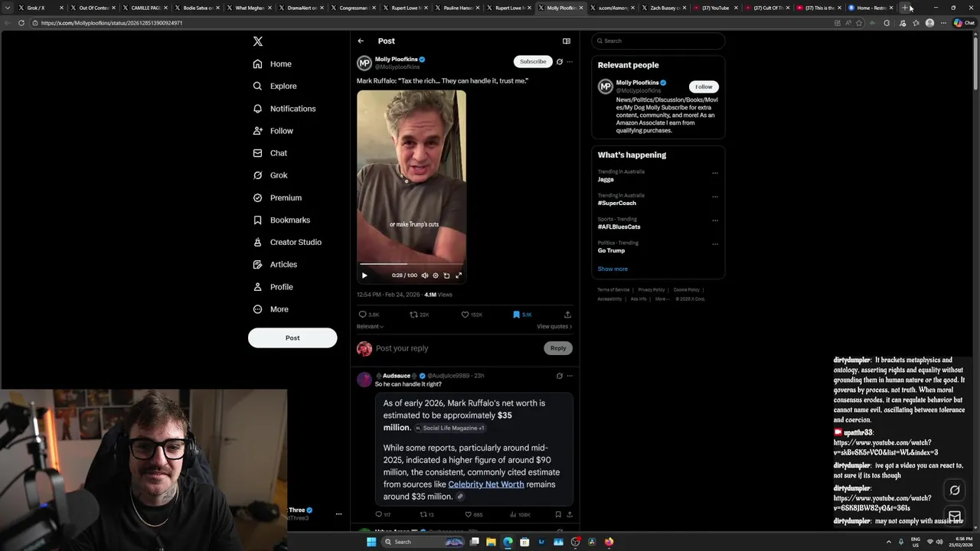The height and width of the screenshot is (551, 980).
Task: Click the browser address bar URL
Action: [112, 23]
